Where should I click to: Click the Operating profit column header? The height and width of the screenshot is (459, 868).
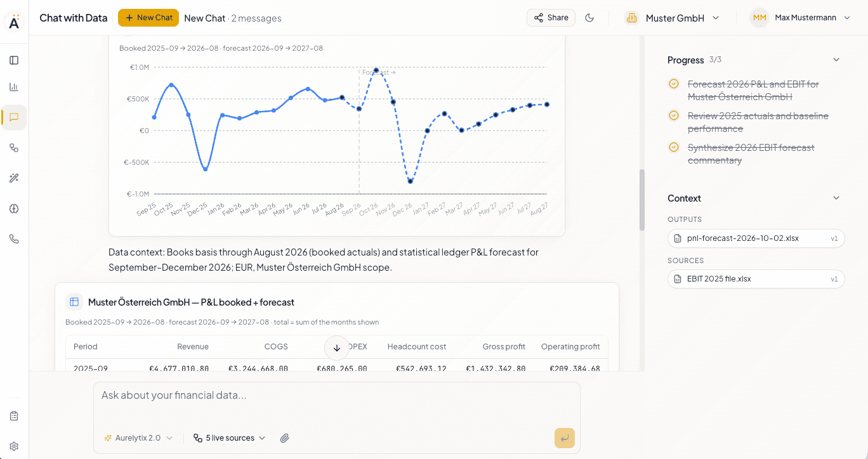(570, 347)
